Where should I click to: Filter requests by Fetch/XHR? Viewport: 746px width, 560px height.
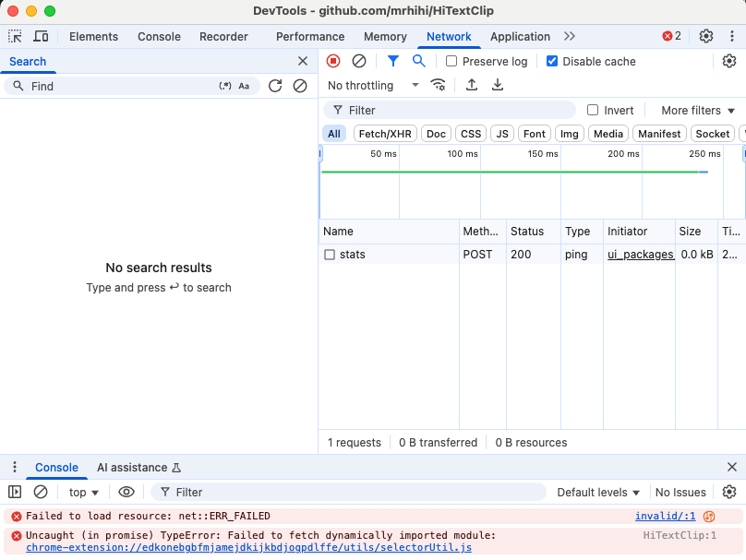pyautogui.click(x=385, y=134)
